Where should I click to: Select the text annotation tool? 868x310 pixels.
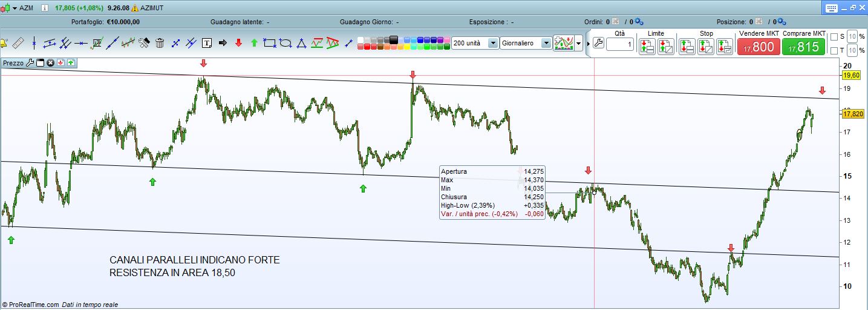207,43
